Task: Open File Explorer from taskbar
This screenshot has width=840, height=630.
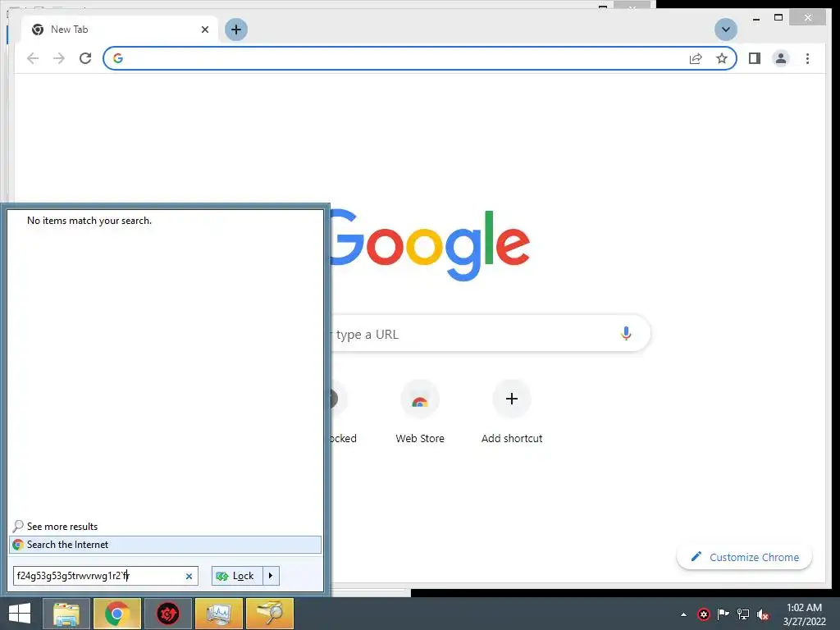Action: [66, 614]
